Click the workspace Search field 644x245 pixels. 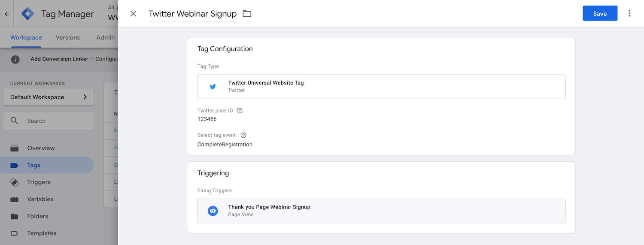[49, 121]
